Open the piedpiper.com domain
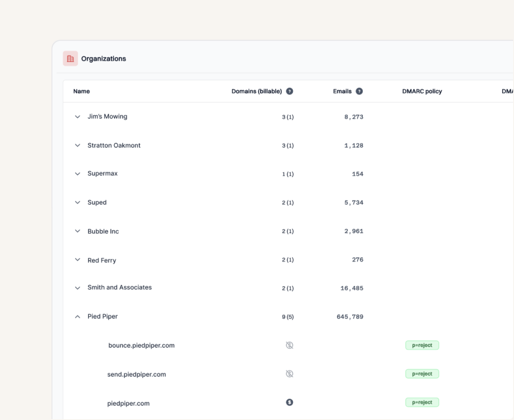The image size is (514, 420). [128, 403]
